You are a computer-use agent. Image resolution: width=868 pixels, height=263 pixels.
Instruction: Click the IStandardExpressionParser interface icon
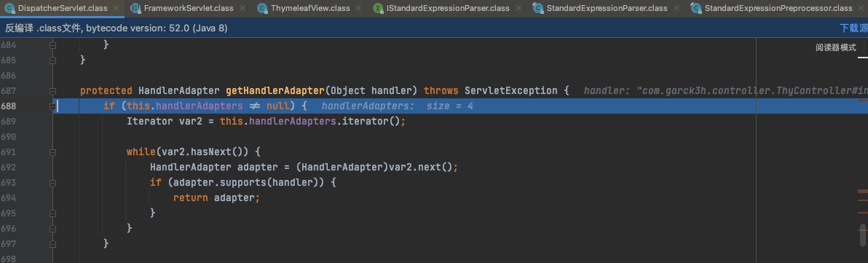pyautogui.click(x=378, y=8)
